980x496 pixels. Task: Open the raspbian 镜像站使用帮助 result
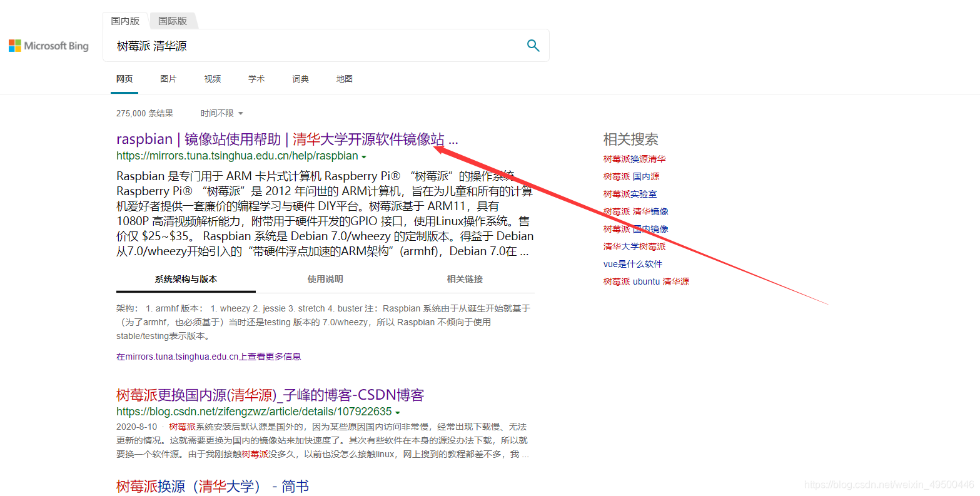click(287, 139)
